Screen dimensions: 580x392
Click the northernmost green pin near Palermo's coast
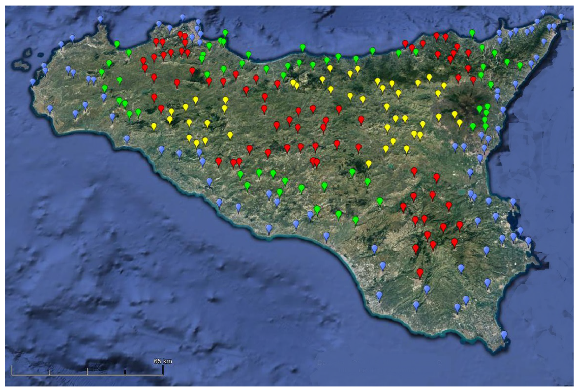click(225, 33)
